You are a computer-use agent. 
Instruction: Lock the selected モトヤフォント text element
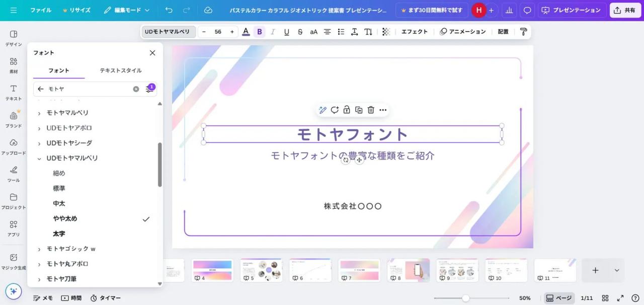347,110
